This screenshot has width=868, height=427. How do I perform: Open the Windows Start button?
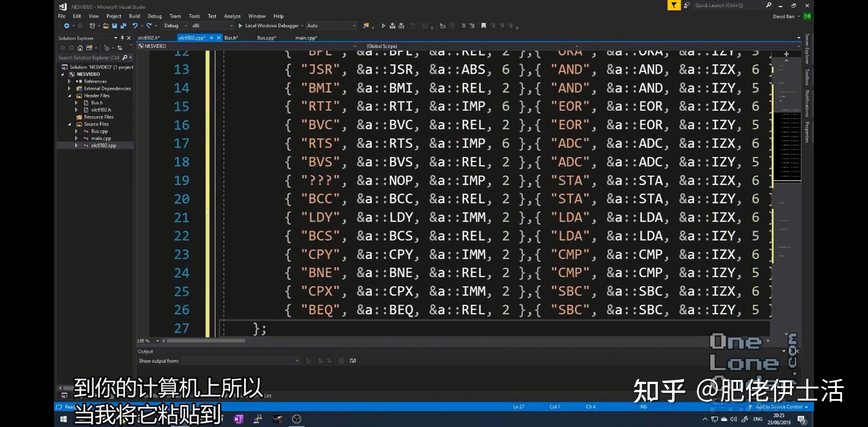[x=63, y=419]
